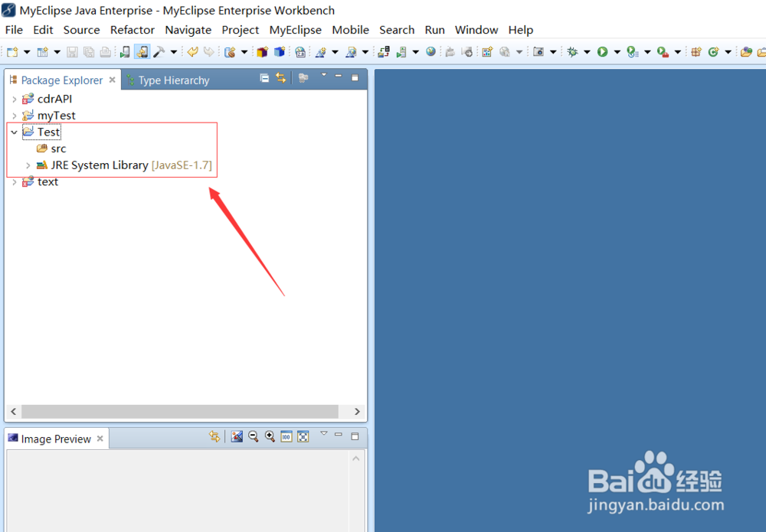Expand JRE System Library node

point(28,165)
